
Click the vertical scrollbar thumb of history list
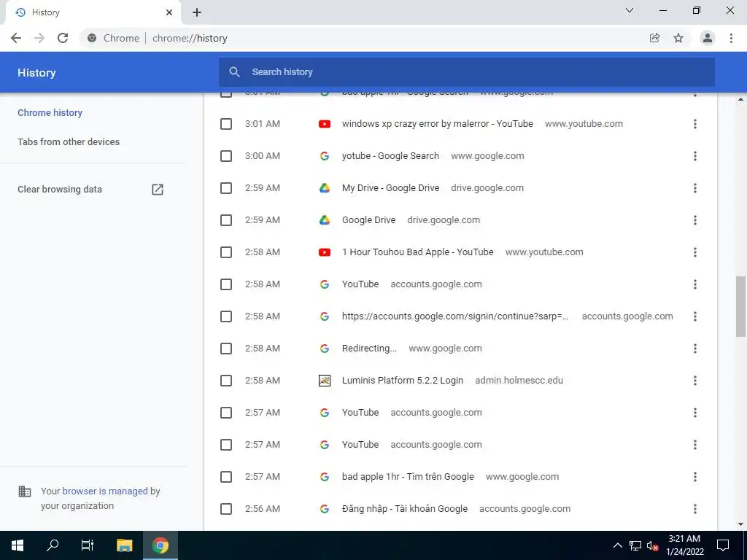click(x=740, y=306)
